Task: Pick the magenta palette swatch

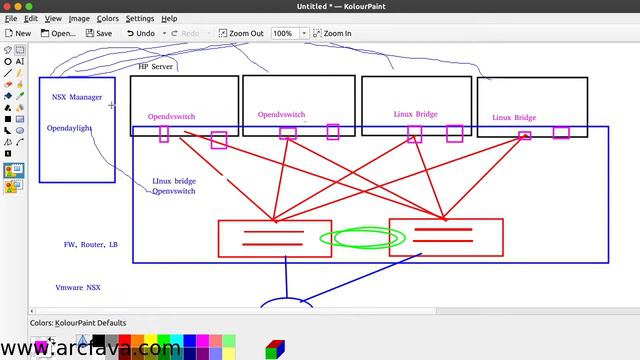Action: (x=203, y=341)
